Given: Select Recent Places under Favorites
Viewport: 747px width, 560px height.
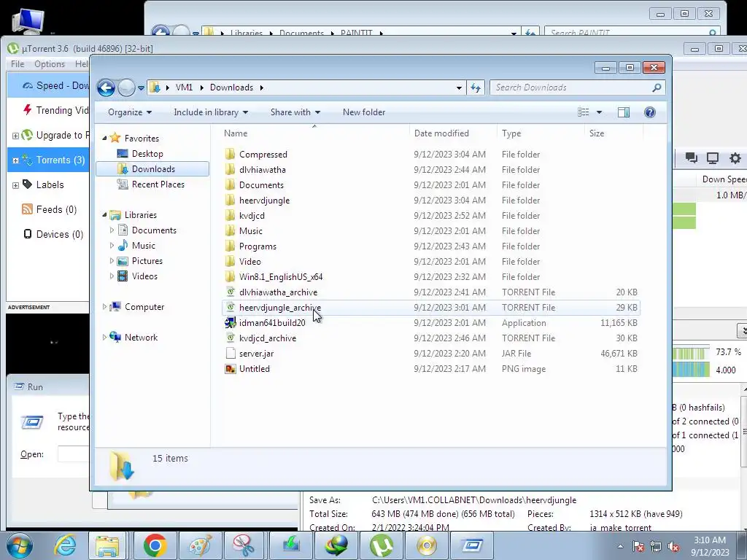Looking at the screenshot, I should coord(158,184).
